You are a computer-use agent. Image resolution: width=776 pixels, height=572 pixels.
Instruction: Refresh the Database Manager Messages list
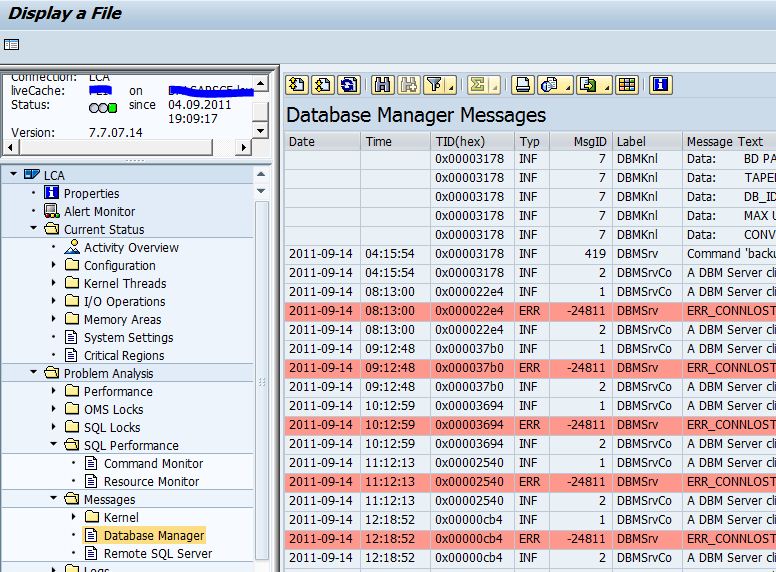tap(349, 85)
